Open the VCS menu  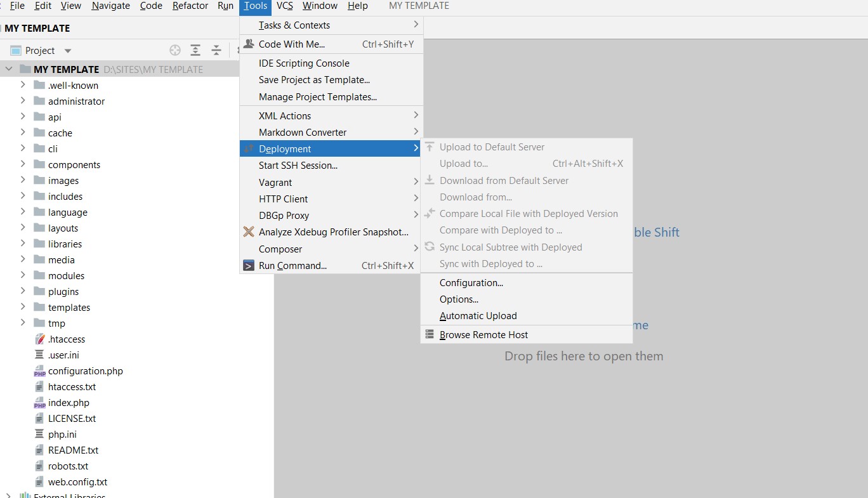pos(284,6)
